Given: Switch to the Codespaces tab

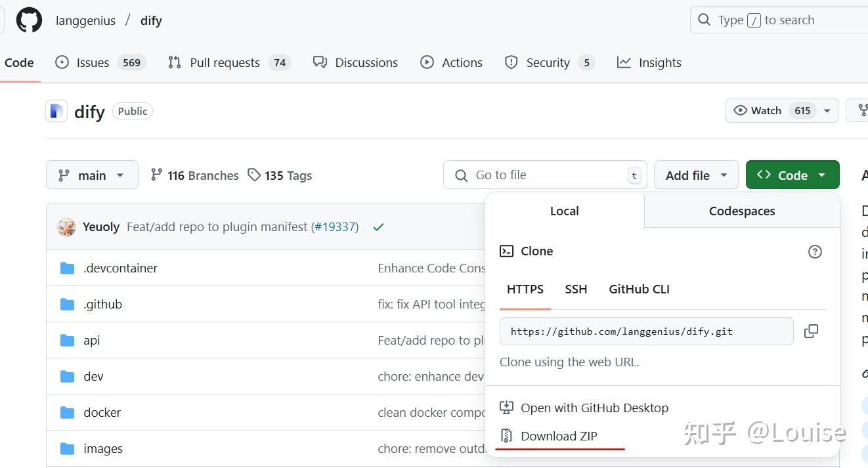Looking at the screenshot, I should point(741,211).
